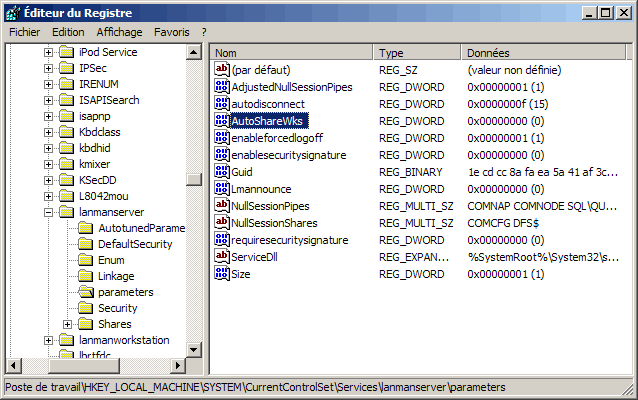Click the tree vertical scrollbar thumb
The height and width of the screenshot is (400, 638).
click(194, 179)
